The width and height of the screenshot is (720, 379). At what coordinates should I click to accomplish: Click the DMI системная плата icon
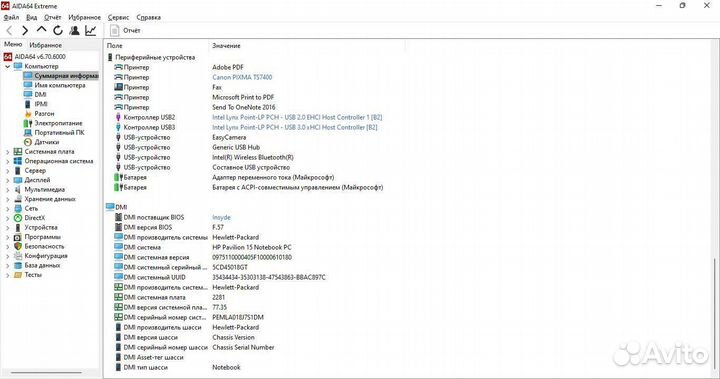(x=118, y=297)
